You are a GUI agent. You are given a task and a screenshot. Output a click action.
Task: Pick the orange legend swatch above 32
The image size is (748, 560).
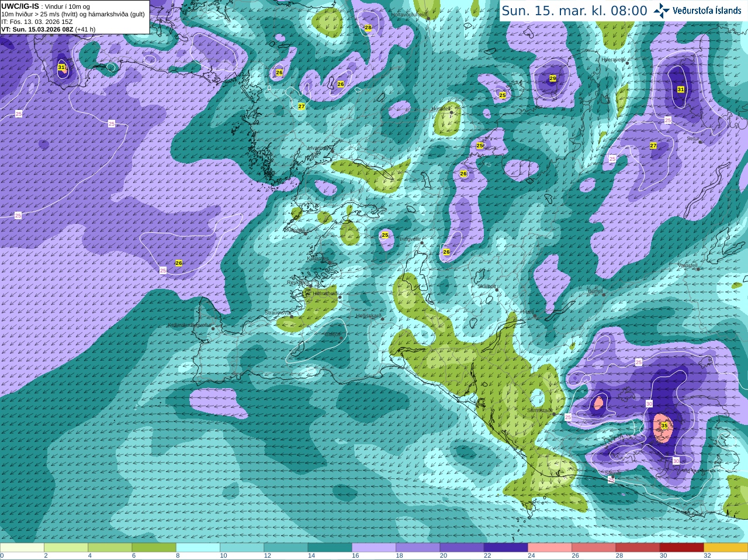726,548
